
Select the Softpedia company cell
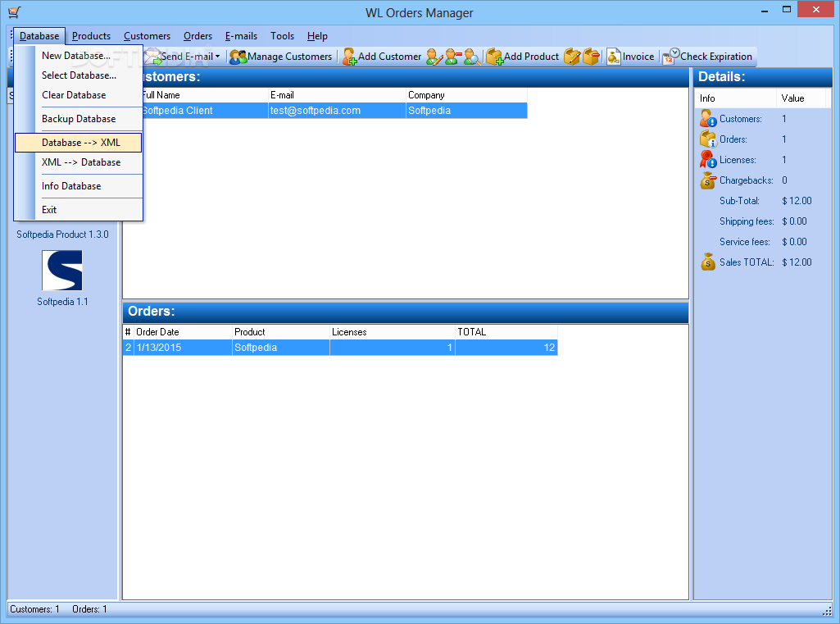[466, 111]
